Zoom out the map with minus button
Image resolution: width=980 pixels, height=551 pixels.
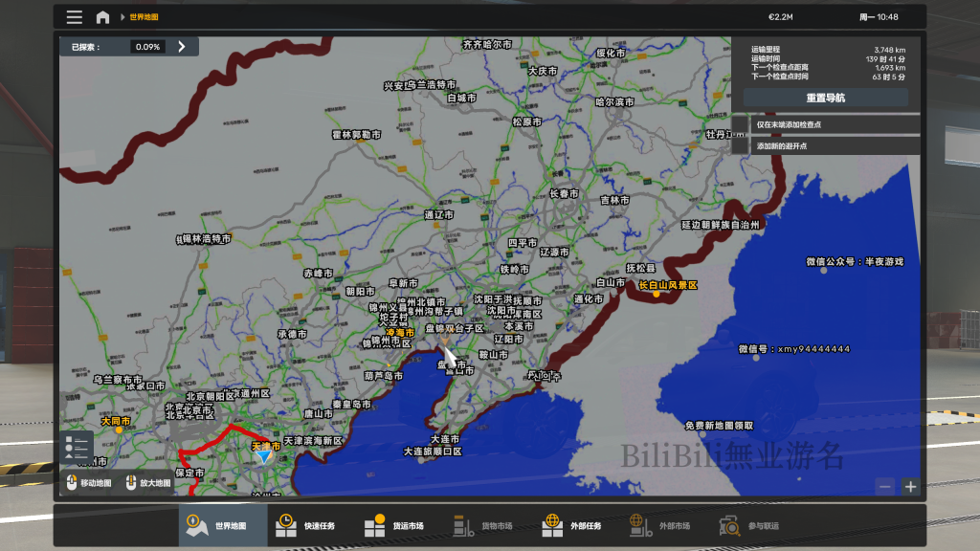click(x=885, y=486)
